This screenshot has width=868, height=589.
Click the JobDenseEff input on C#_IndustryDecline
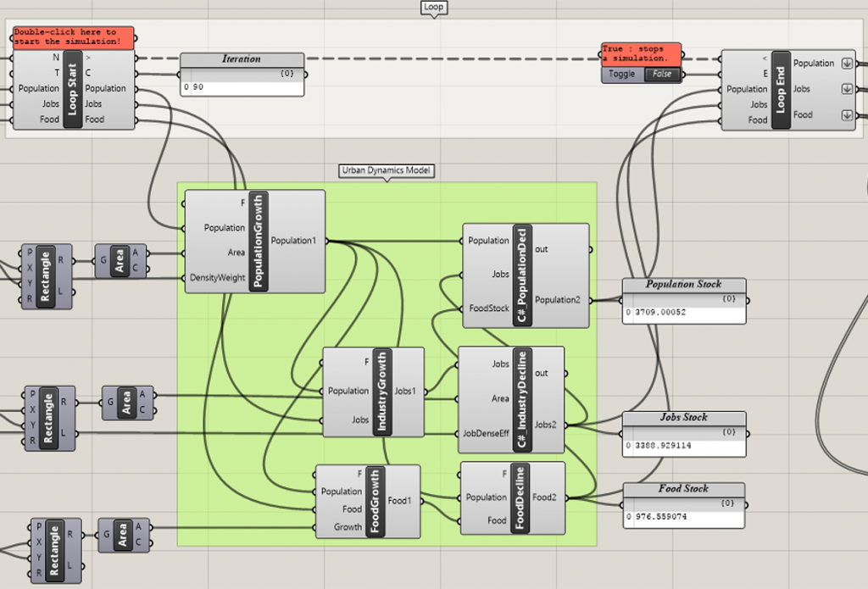tap(486, 433)
